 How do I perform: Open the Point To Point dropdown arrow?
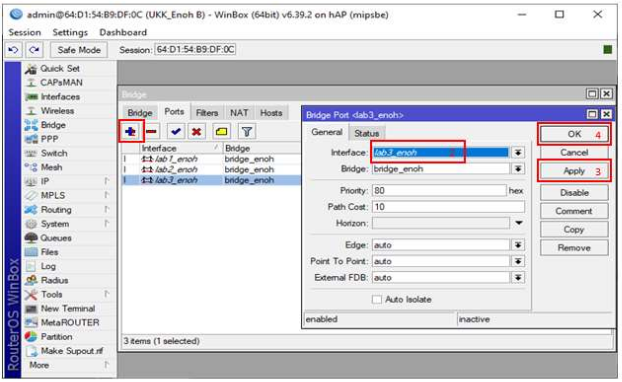click(518, 261)
